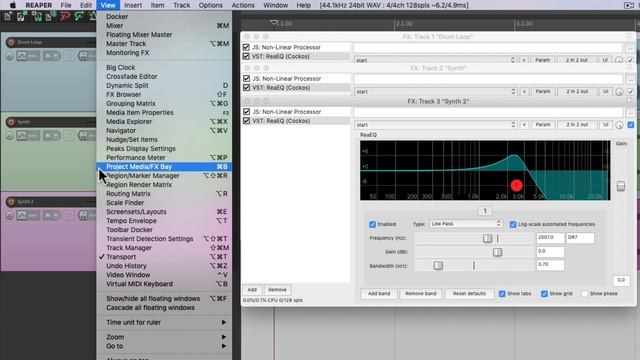
Task: Click the green Redo toolbar icon
Action: [x=79, y=17]
